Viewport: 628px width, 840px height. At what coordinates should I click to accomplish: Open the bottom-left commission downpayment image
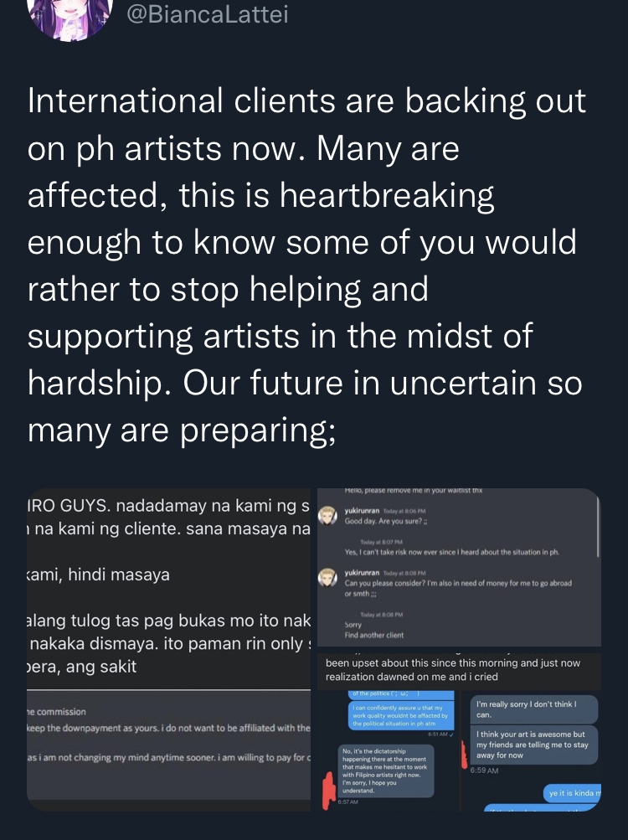point(169,750)
